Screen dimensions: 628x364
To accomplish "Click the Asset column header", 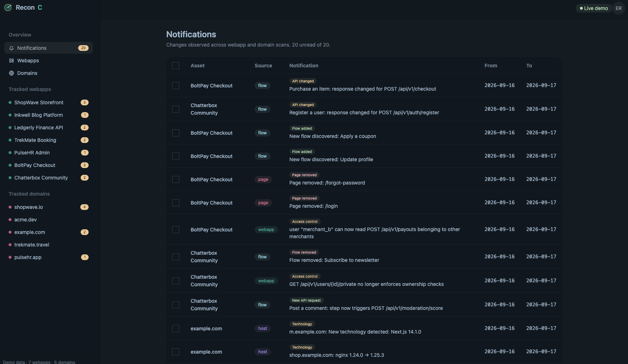I will (198, 66).
